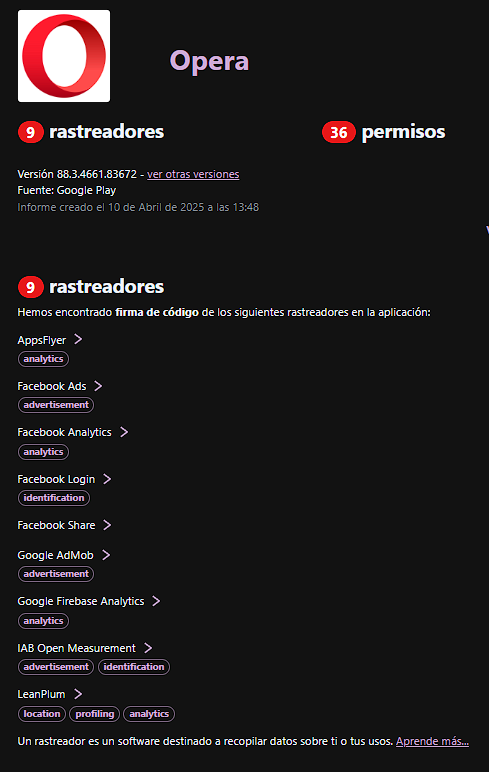The height and width of the screenshot is (772, 489).
Task: Select LeanPlum's location tag
Action: (x=42, y=713)
